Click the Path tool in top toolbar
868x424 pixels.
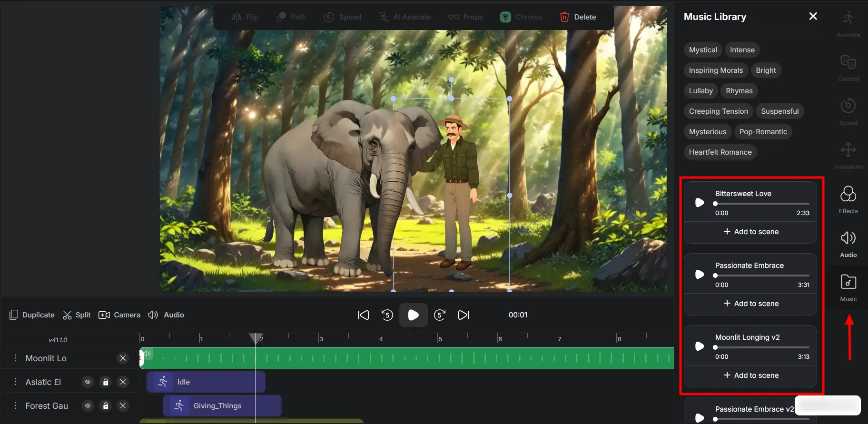click(291, 17)
